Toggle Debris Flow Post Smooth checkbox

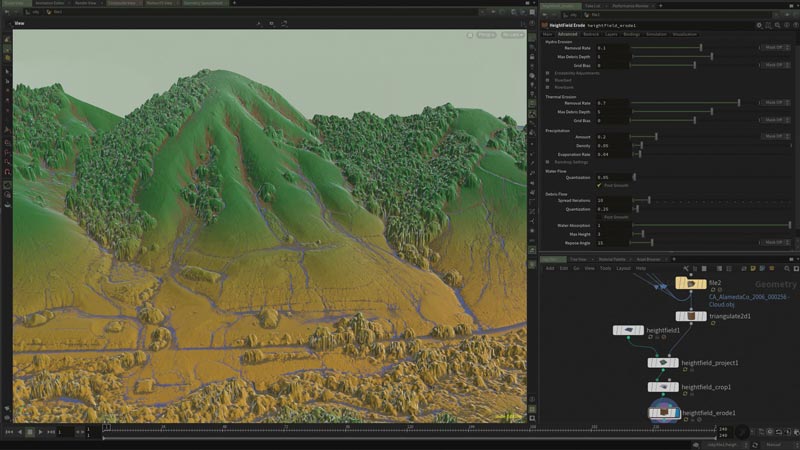pyautogui.click(x=599, y=217)
